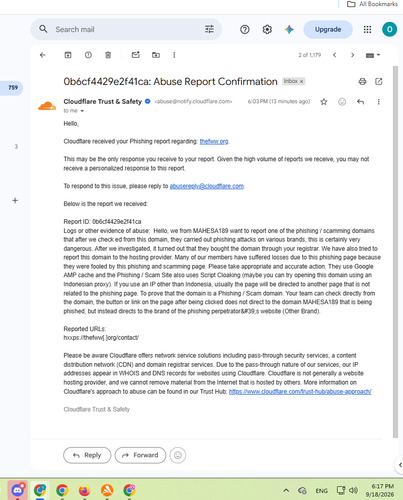Open Discord from the taskbar

pos(18,490)
